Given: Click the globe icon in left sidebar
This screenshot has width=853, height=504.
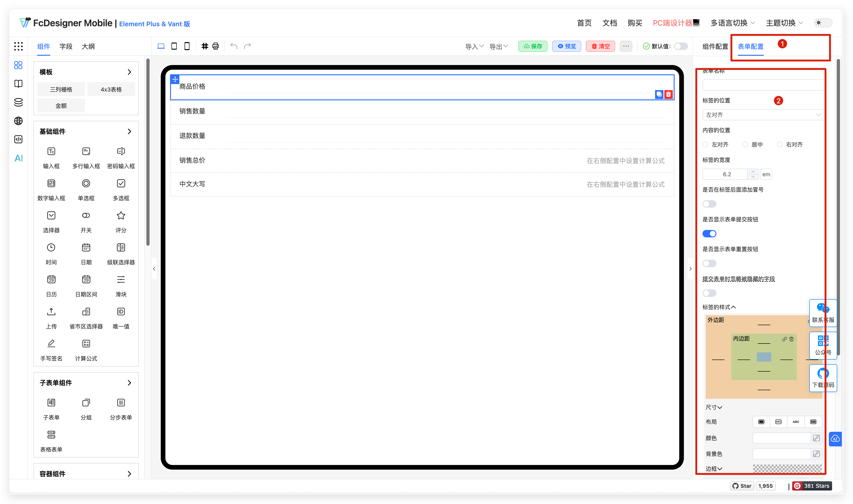Looking at the screenshot, I should (18, 121).
